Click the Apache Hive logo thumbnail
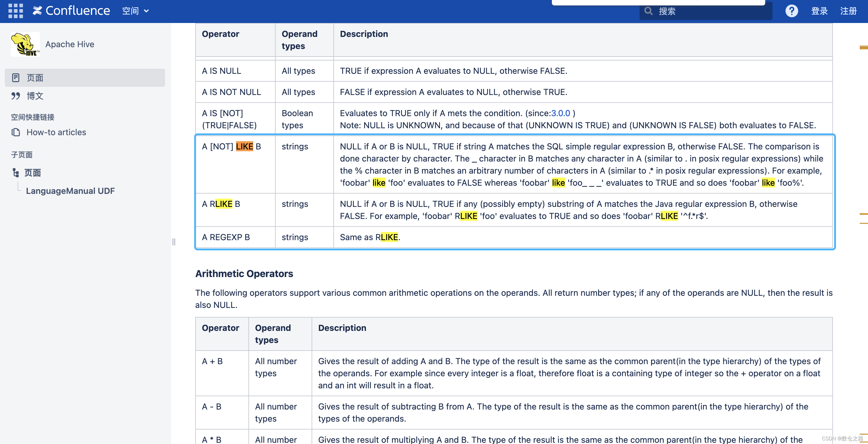This screenshot has width=868, height=444. pos(25,44)
